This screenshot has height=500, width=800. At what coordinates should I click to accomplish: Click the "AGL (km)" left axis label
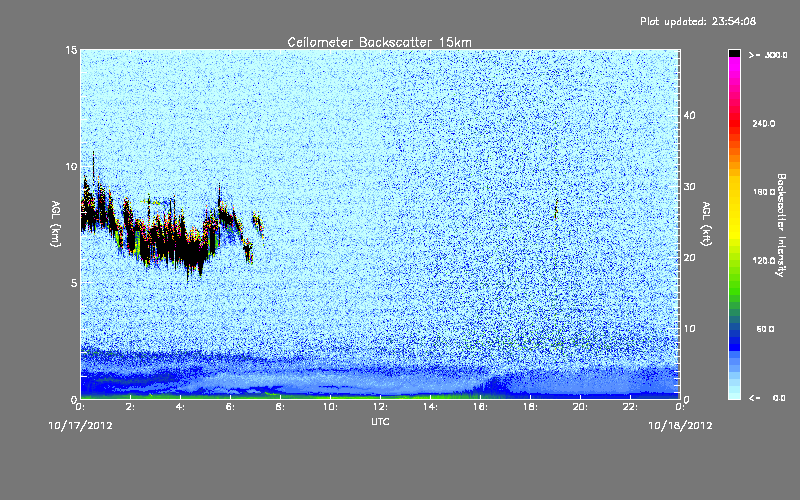(x=56, y=223)
